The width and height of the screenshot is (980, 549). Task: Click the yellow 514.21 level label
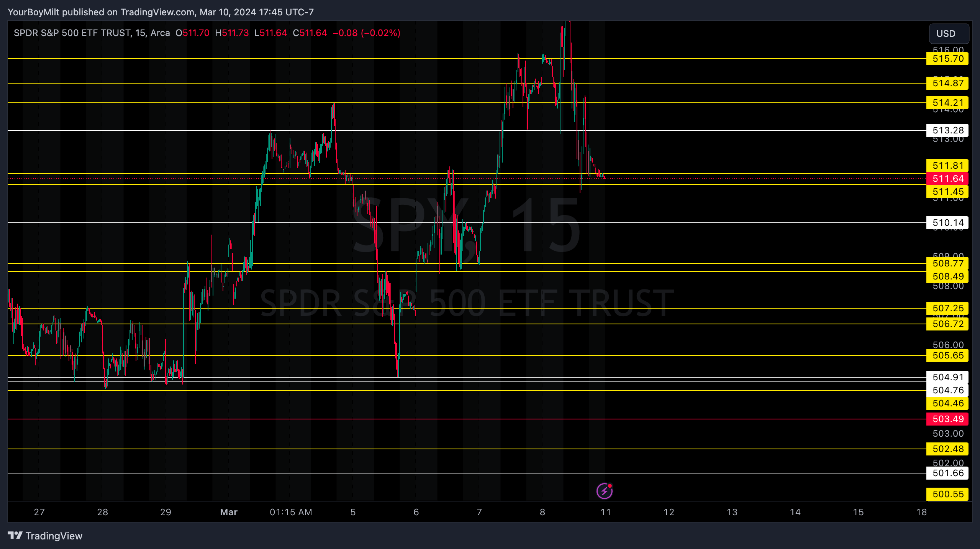click(x=947, y=103)
